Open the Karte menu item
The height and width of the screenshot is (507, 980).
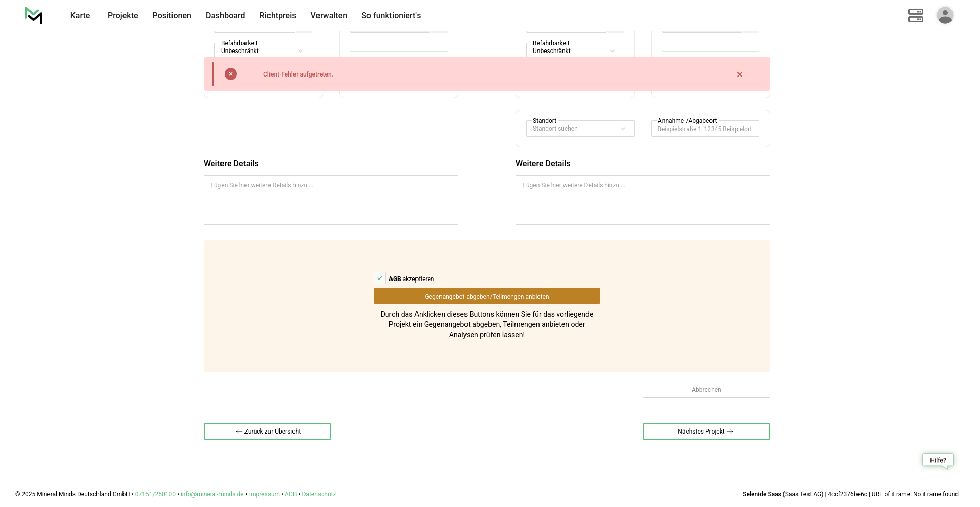80,15
